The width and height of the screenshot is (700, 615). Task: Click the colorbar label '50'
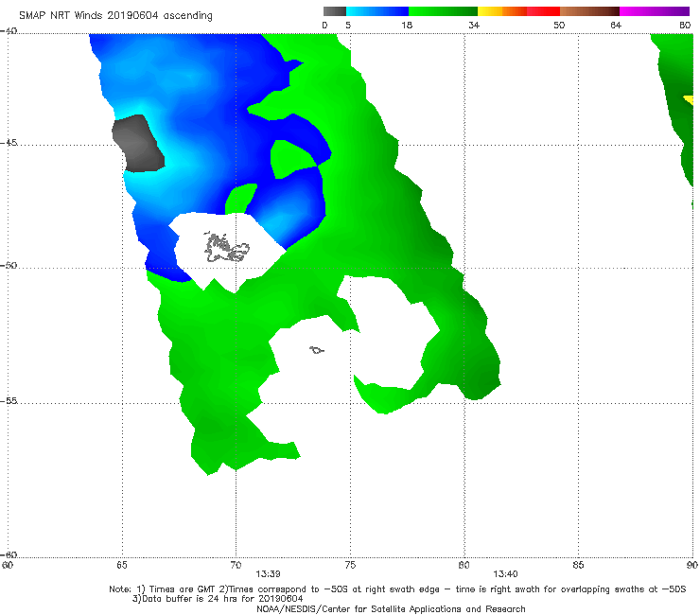[559, 26]
